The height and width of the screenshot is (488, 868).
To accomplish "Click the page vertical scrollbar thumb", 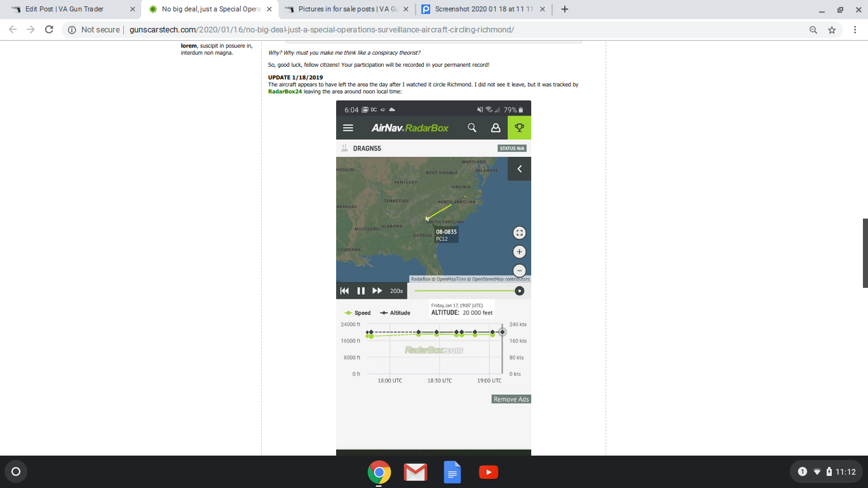I will [865, 253].
